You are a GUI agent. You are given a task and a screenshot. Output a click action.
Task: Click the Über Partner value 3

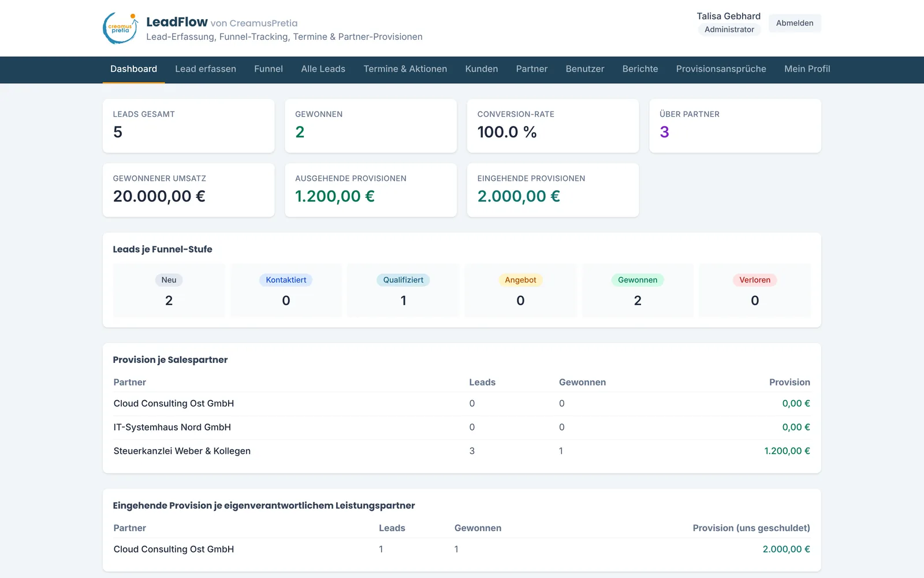click(664, 132)
